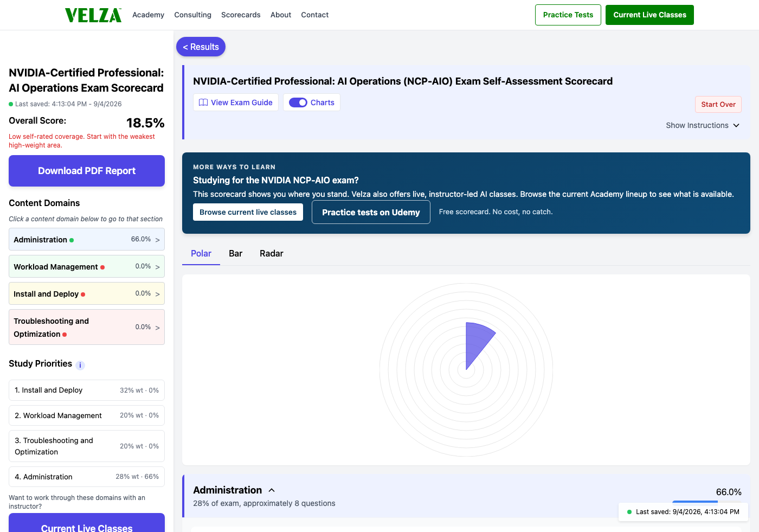Open the Consulting menu item

point(192,15)
